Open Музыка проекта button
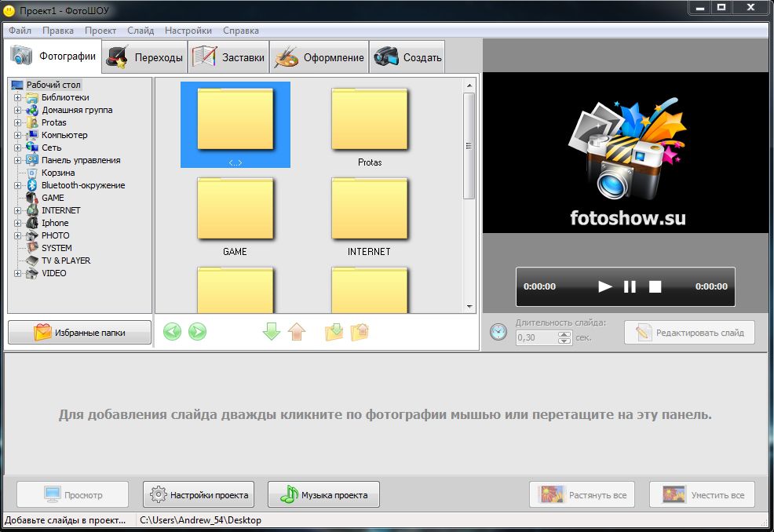 [x=324, y=494]
